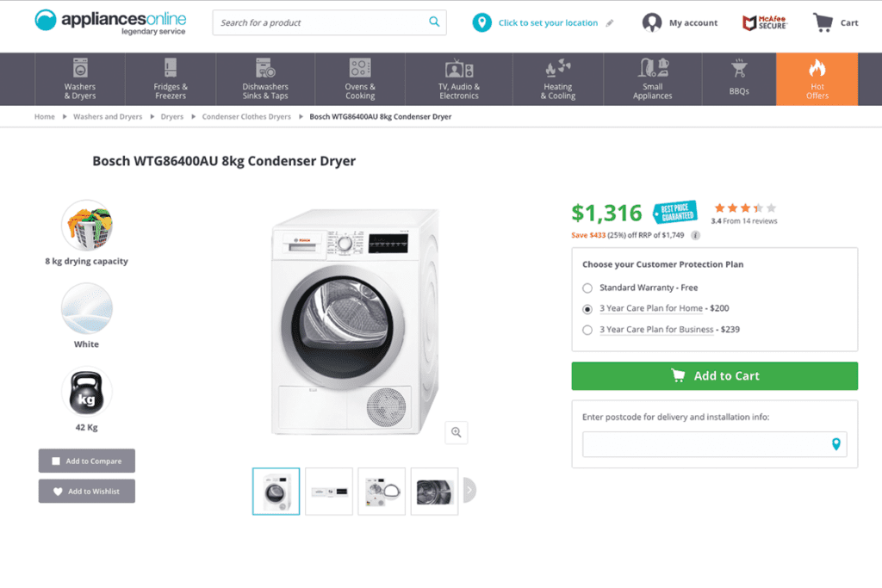Viewport: 882px width, 588px height.
Task: Click the pencil edit location icon
Action: 610,23
